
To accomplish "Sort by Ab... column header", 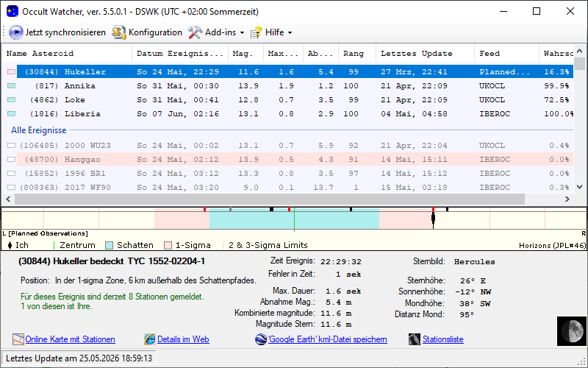I will pos(320,54).
